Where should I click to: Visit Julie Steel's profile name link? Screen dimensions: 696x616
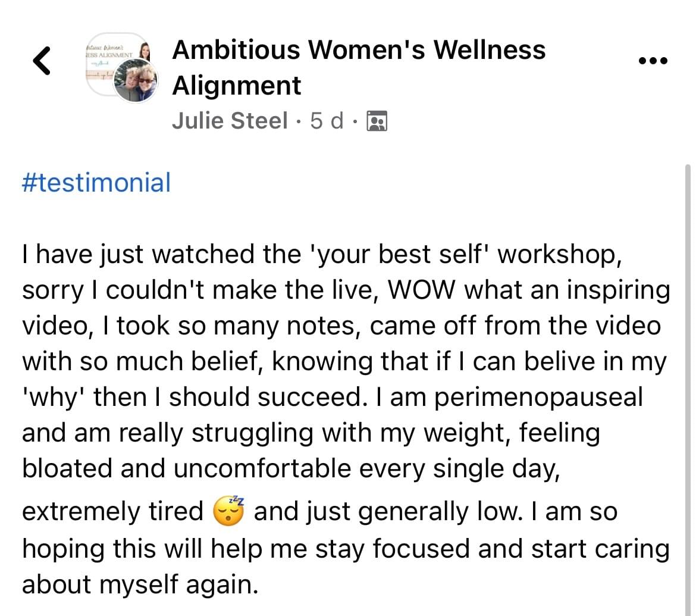tap(230, 121)
